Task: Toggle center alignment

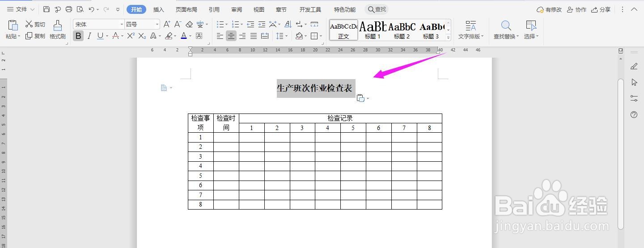Action: click(x=231, y=36)
